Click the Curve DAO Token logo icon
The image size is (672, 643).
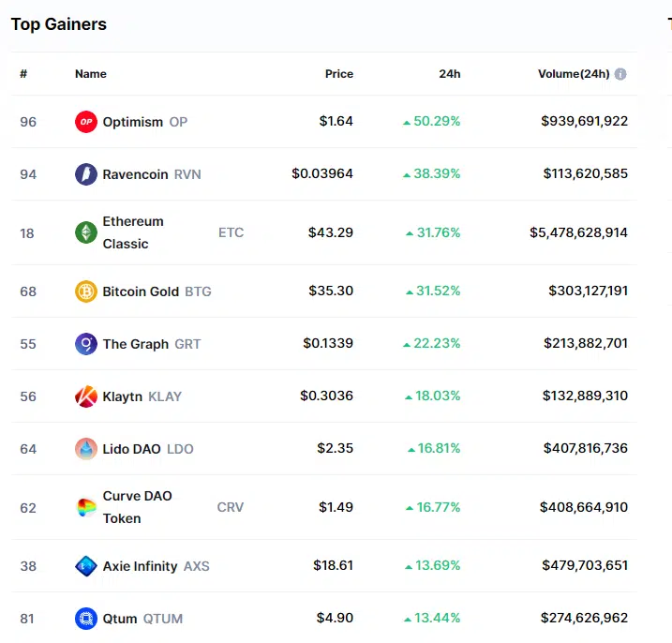(x=86, y=507)
